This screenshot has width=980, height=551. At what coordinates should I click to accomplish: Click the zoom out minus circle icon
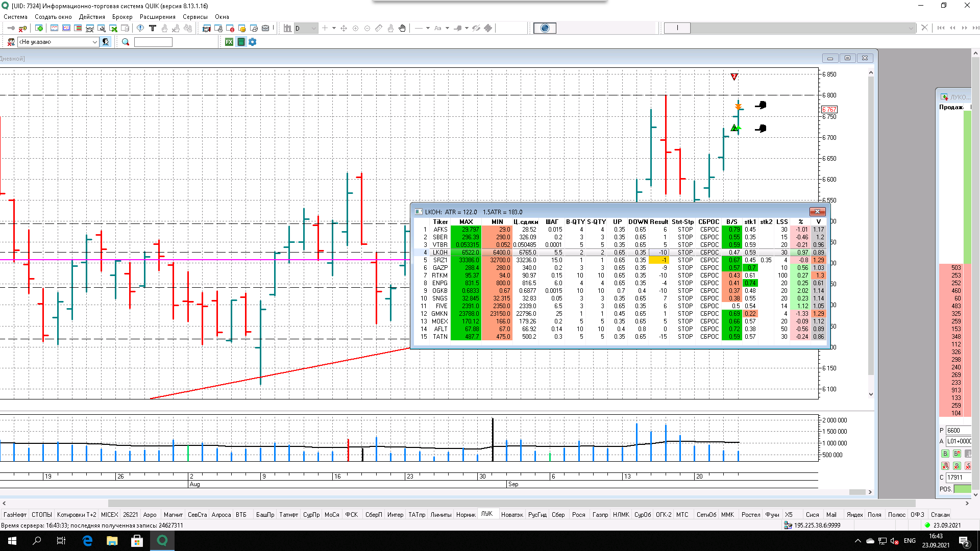pyautogui.click(x=367, y=28)
